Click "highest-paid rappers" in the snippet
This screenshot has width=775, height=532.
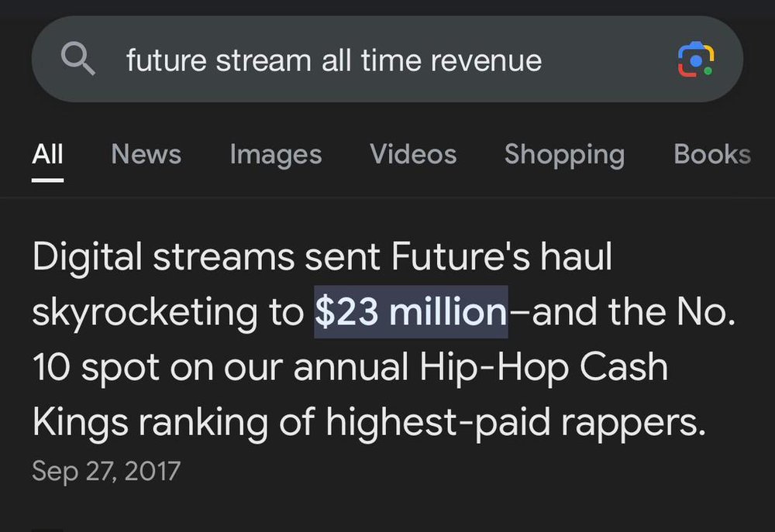click(515, 422)
